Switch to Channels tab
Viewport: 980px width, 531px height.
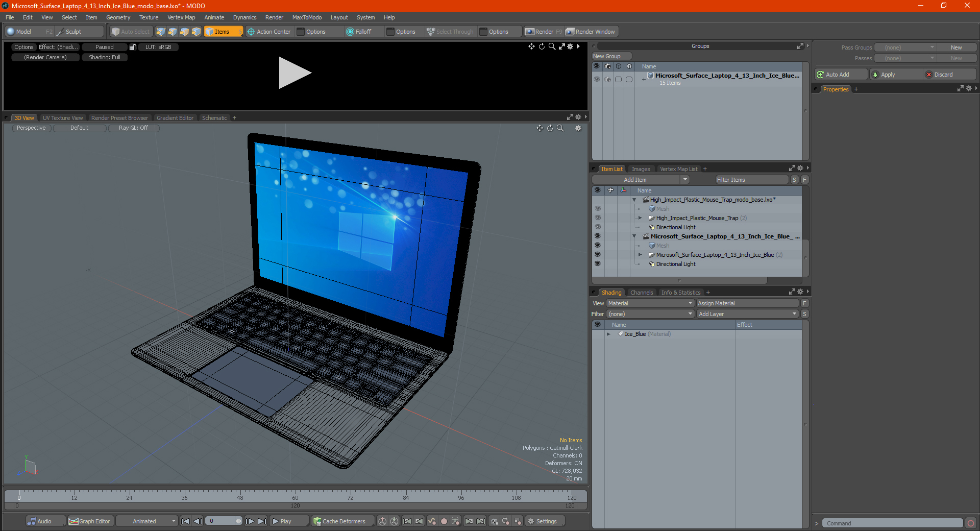pos(642,293)
